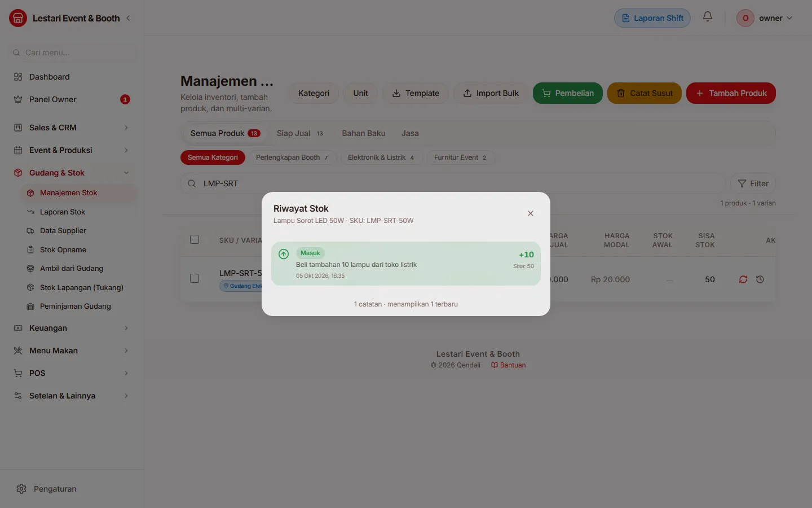Toggle the select-all header checkbox
This screenshot has width=812, height=508.
(195, 239)
